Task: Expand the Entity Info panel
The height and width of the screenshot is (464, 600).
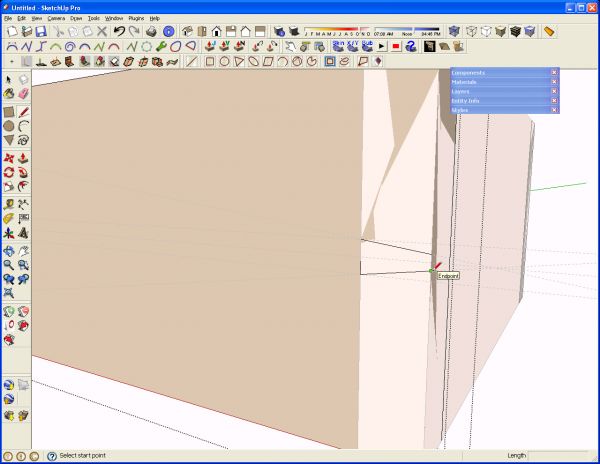Action: click(505, 101)
